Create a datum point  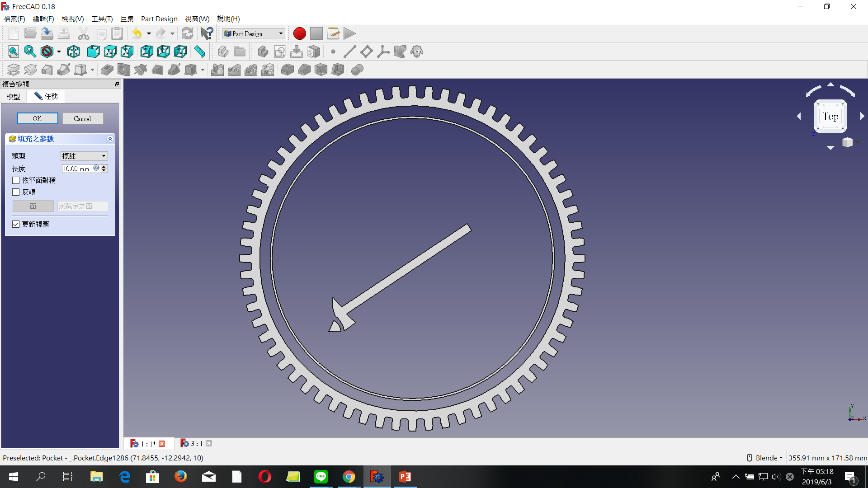pyautogui.click(x=333, y=52)
